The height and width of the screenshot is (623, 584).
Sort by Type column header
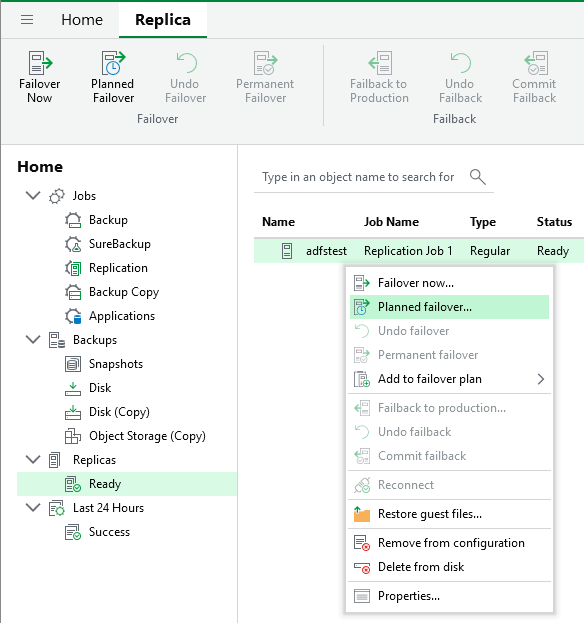point(483,222)
